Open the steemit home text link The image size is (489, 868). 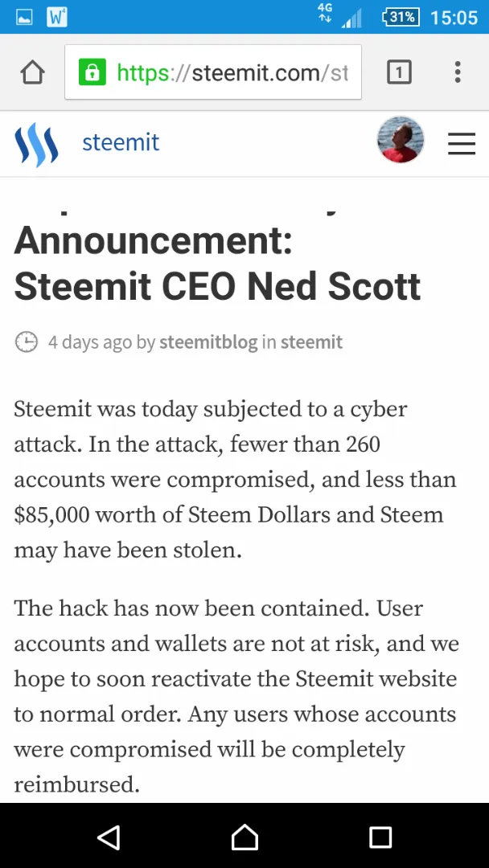121,143
